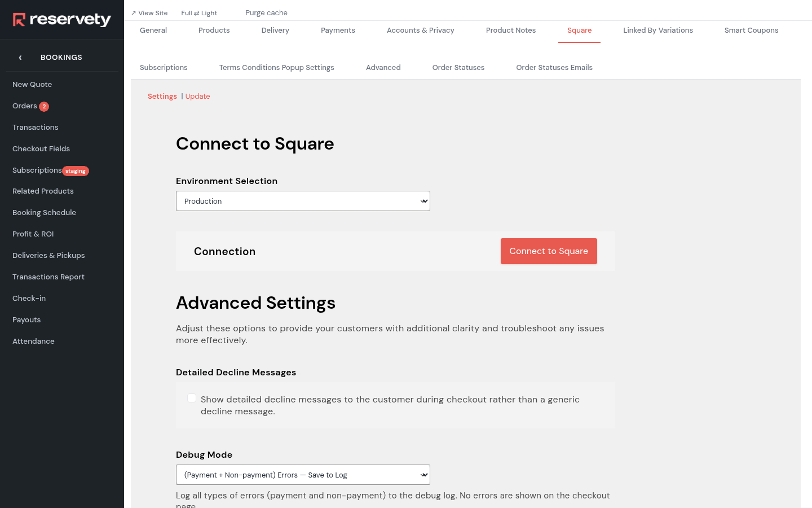
Task: Click the Orders notification badge
Action: (x=44, y=107)
